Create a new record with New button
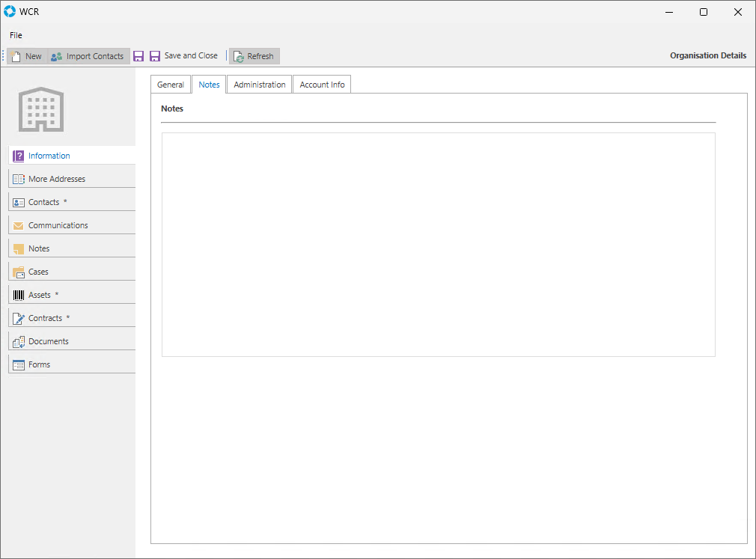The width and height of the screenshot is (756, 559). [27, 56]
